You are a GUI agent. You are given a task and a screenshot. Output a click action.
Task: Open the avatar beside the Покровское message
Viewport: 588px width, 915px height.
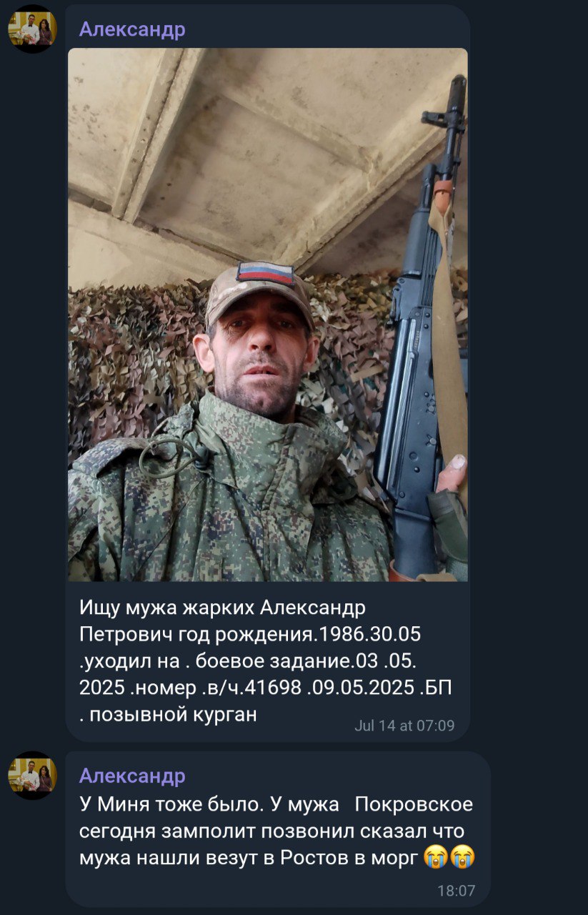pyautogui.click(x=32, y=775)
